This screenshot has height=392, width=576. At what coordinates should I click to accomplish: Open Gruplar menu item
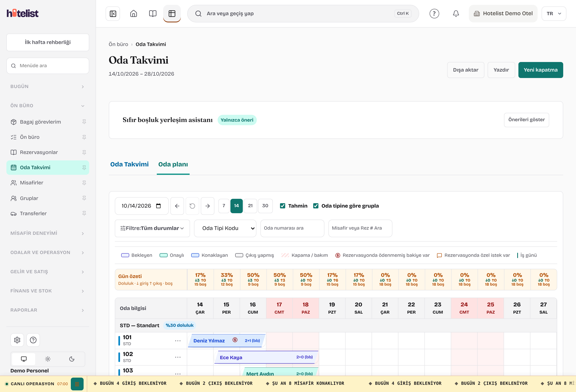click(48, 198)
